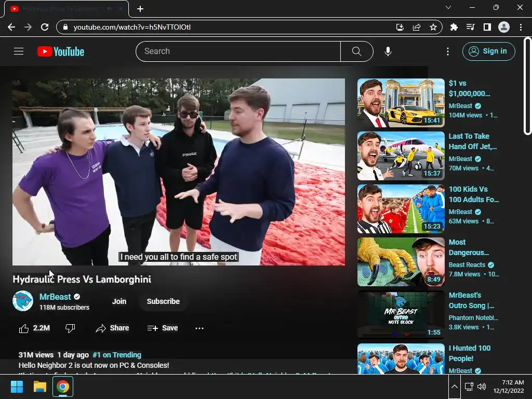This screenshot has height=399, width=532.
Task: Start voice search with microphone icon
Action: tap(388, 51)
